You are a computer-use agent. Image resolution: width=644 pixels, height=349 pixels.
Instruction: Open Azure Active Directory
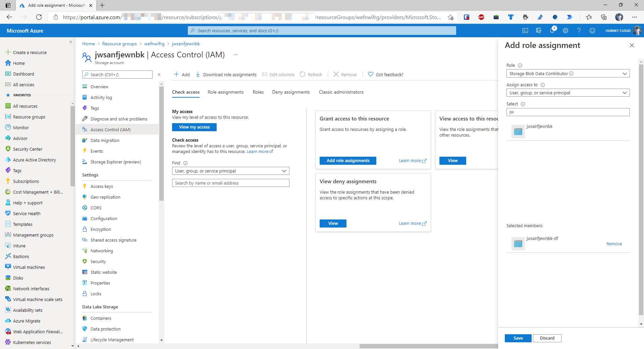click(x=31, y=160)
